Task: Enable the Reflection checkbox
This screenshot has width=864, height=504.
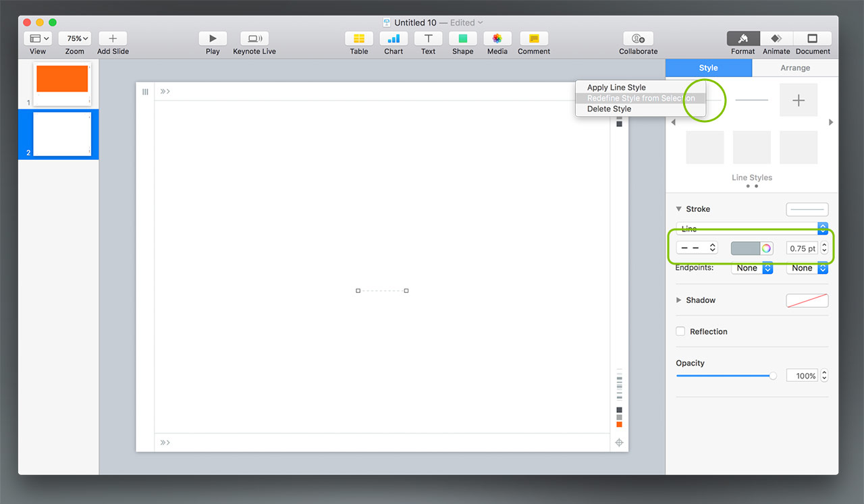Action: coord(680,331)
